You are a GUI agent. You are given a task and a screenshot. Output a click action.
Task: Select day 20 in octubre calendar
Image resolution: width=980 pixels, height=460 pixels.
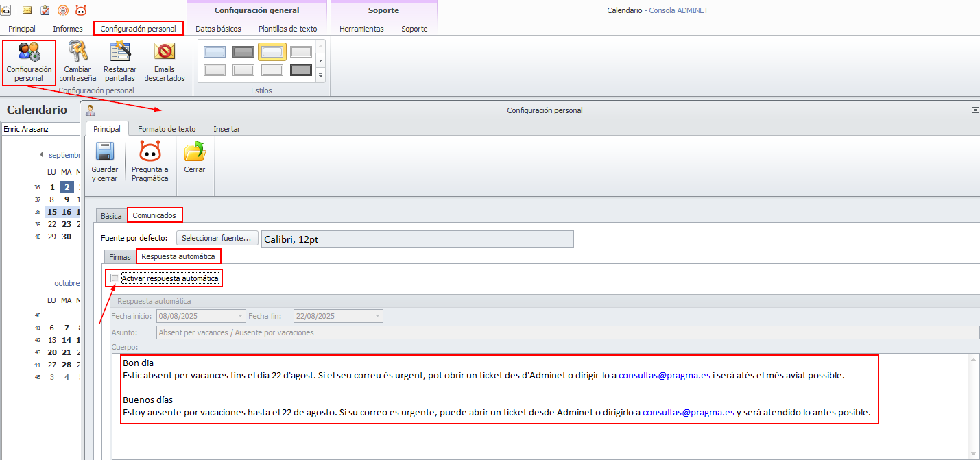point(52,352)
